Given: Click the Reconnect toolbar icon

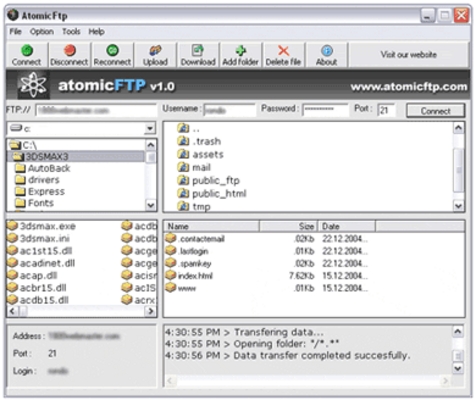Looking at the screenshot, I should [x=112, y=50].
